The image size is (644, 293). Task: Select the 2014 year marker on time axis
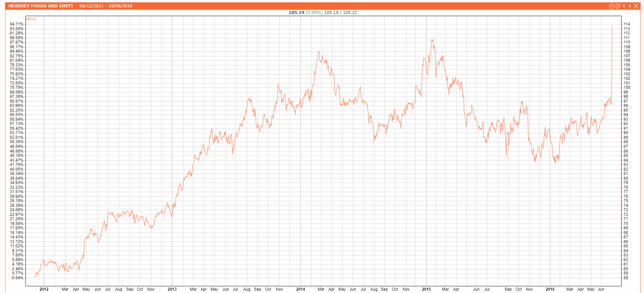[301, 289]
